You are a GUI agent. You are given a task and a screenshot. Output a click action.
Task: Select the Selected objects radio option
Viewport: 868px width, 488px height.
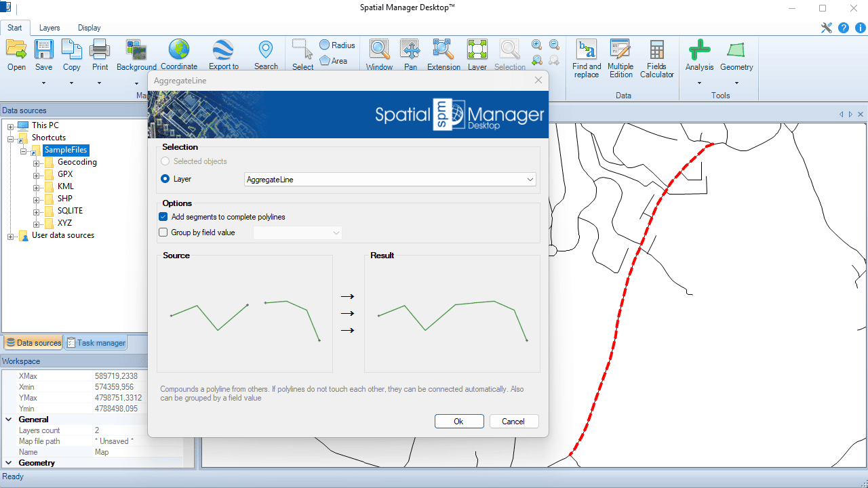[x=165, y=161]
